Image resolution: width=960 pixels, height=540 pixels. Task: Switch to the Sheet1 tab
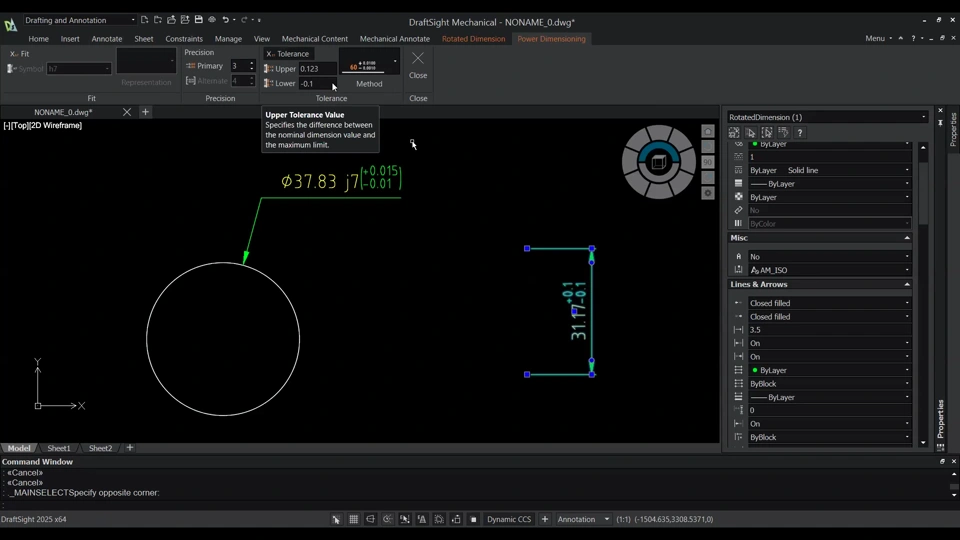click(x=59, y=448)
